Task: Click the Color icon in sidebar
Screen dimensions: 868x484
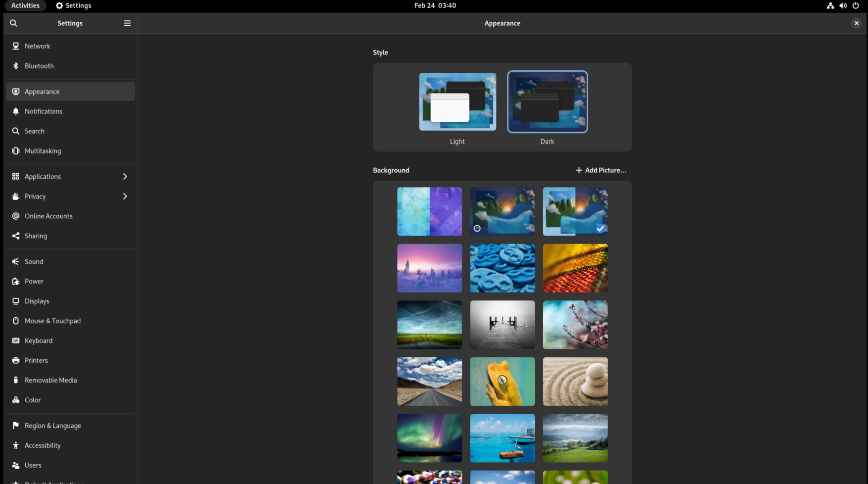Action: pos(16,400)
